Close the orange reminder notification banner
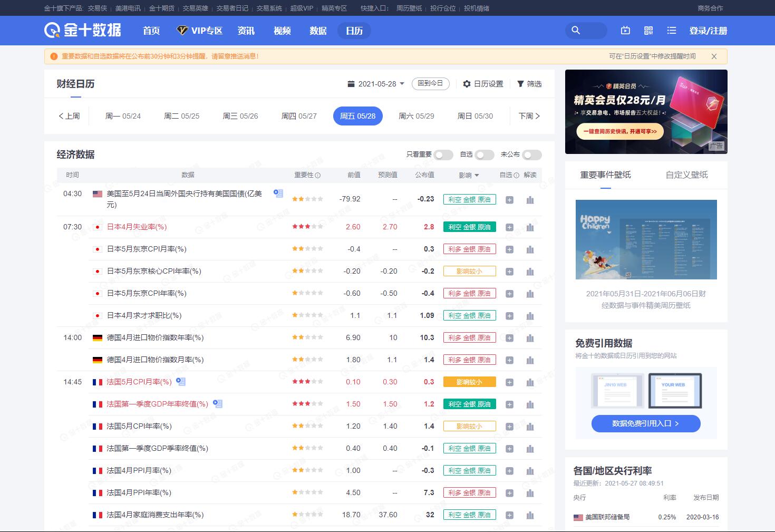 click(714, 56)
